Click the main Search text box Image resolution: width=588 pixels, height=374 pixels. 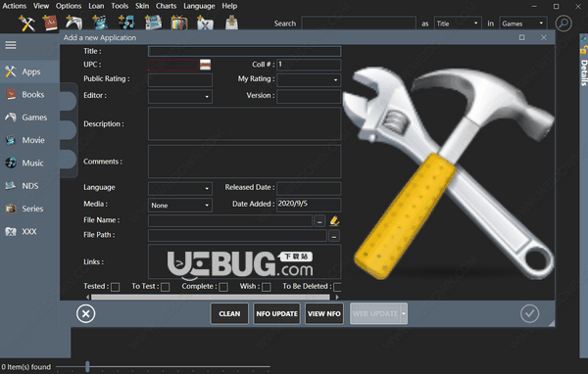click(359, 23)
